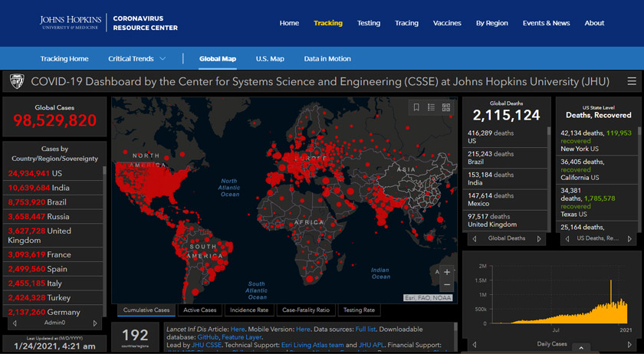644x354 pixels.
Task: Open the map bookmarks icon
Action: pos(416,108)
